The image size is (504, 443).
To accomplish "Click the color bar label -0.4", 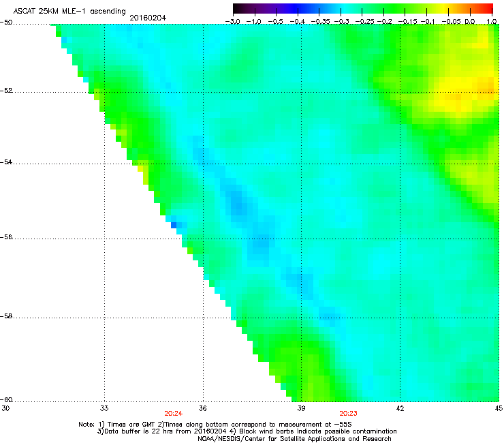I will (x=298, y=22).
